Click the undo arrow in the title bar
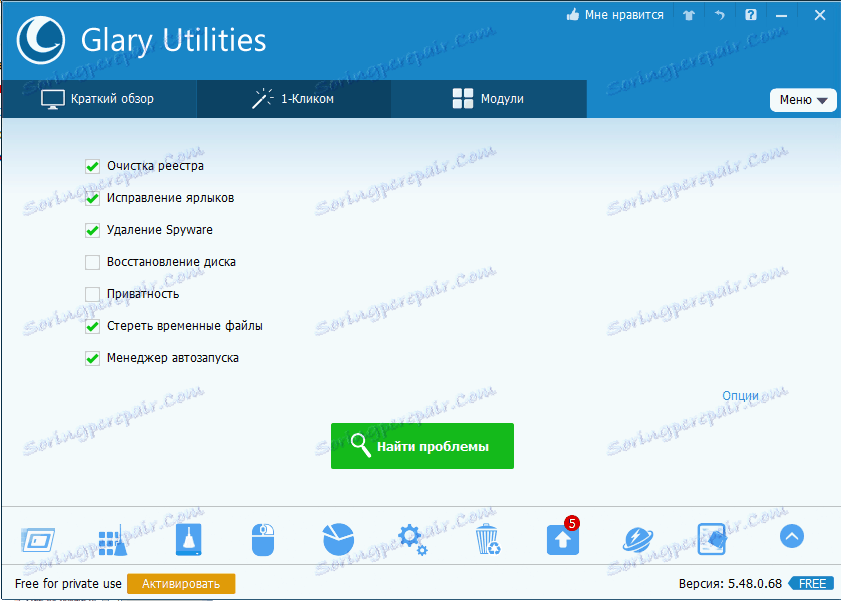 (719, 15)
